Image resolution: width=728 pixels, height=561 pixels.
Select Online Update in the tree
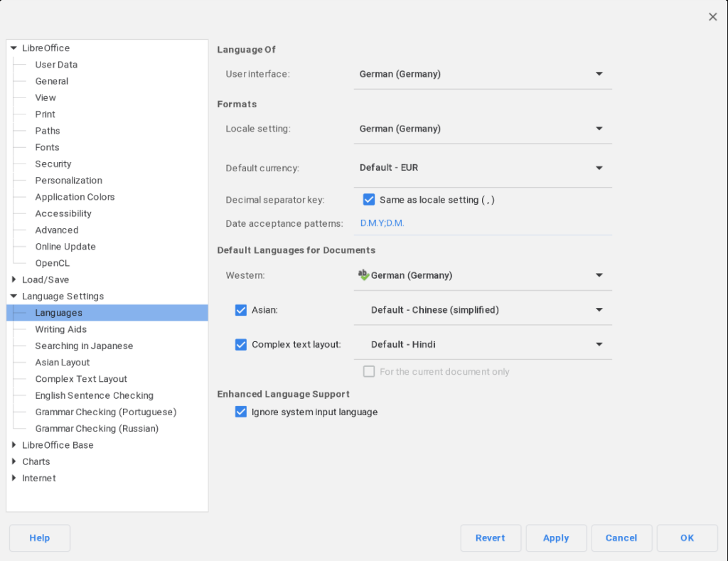[65, 247]
